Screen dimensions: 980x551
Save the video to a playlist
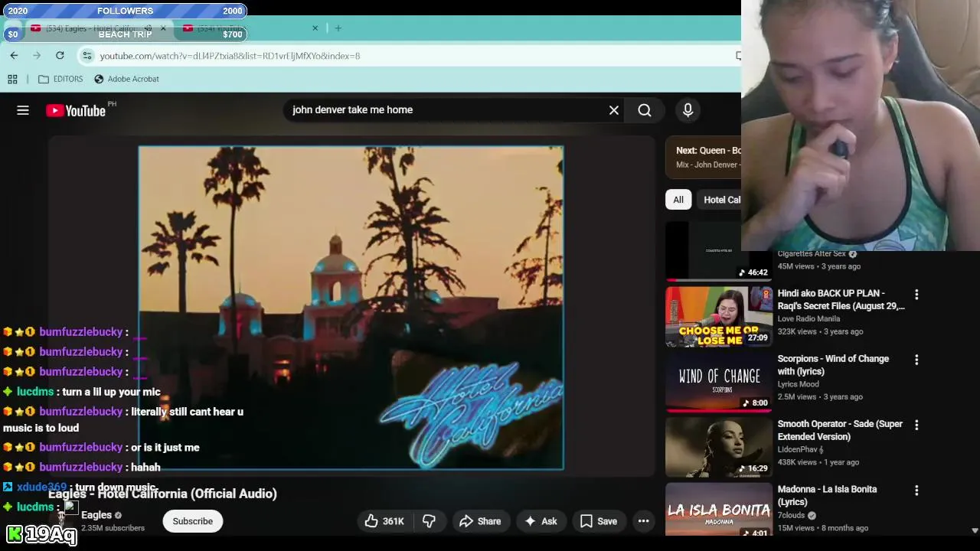tap(599, 521)
